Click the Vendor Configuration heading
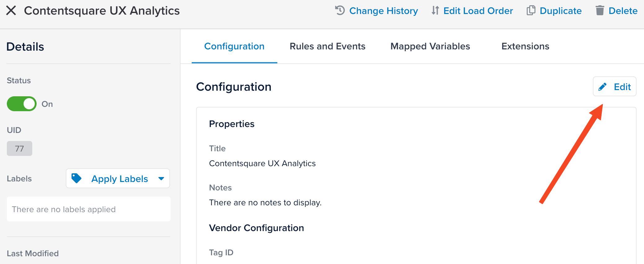Viewport: 644px width, 264px height. pos(257,228)
